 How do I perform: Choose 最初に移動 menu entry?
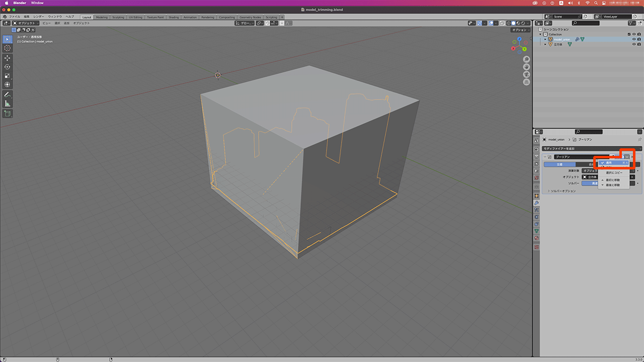[614, 179]
